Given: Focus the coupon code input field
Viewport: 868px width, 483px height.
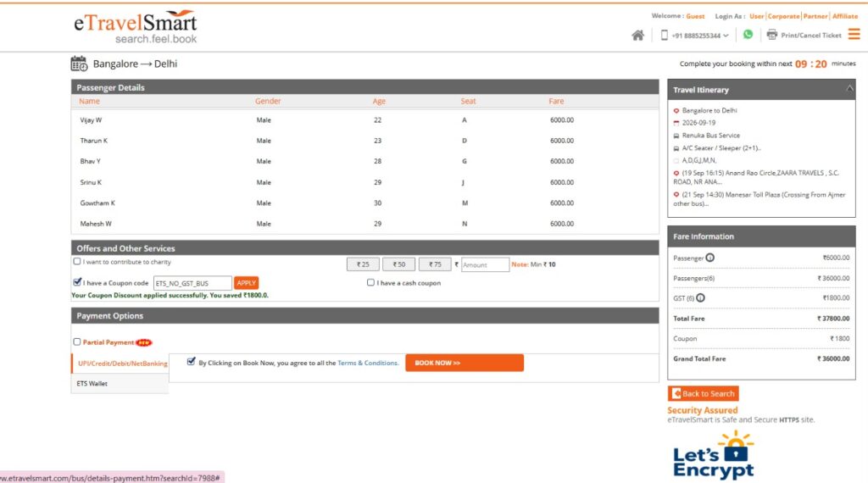Looking at the screenshot, I should pos(192,283).
